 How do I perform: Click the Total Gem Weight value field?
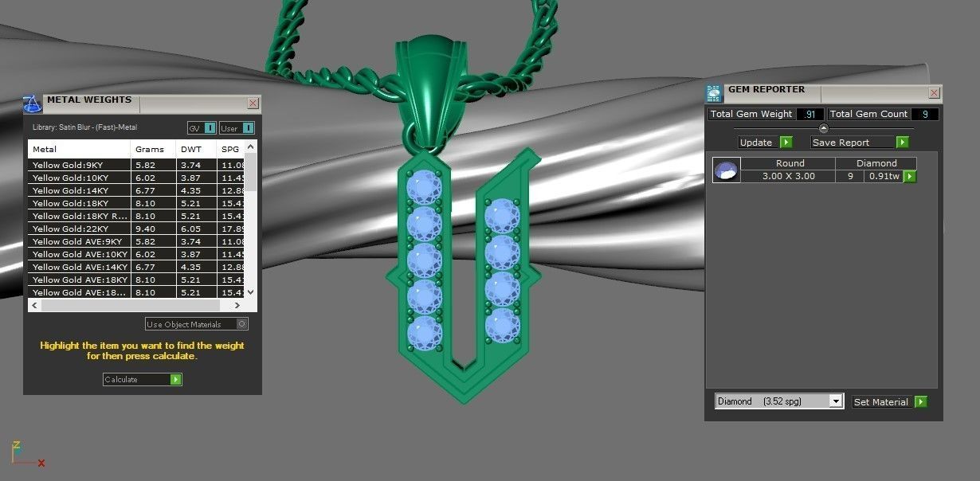click(809, 114)
